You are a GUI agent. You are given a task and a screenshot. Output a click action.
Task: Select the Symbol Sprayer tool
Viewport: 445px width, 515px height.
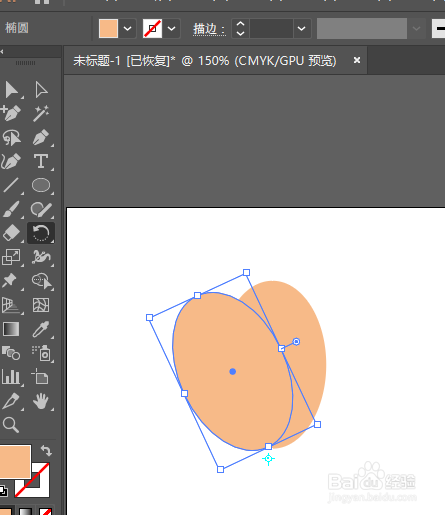click(42, 353)
